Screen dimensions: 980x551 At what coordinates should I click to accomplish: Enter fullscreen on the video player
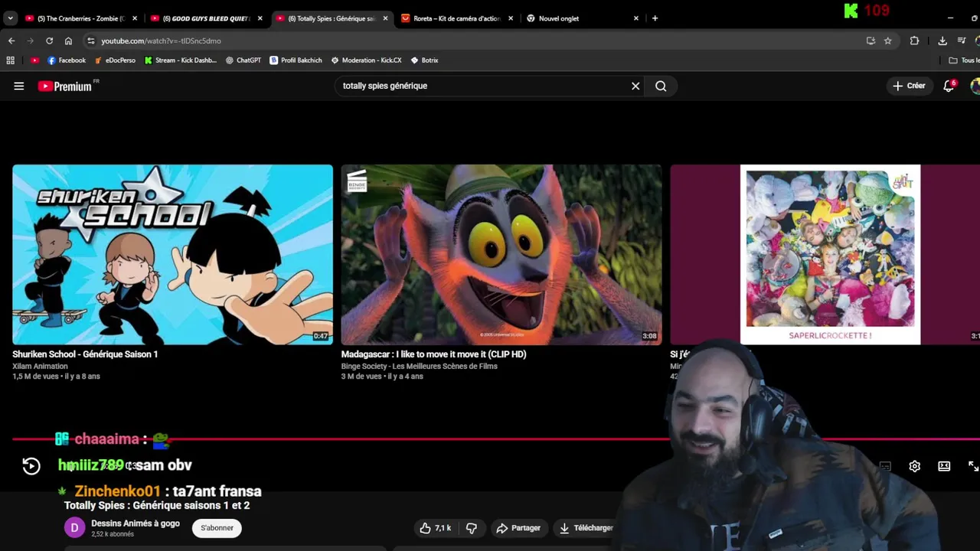point(973,466)
